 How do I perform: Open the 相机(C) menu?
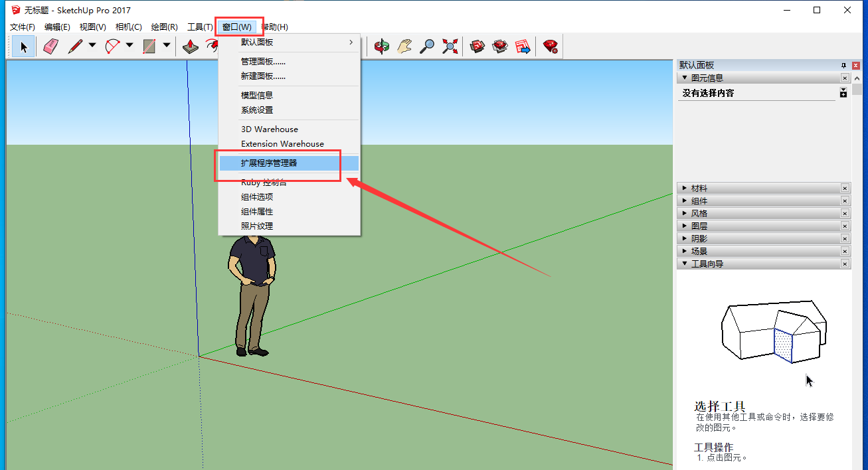pos(128,27)
